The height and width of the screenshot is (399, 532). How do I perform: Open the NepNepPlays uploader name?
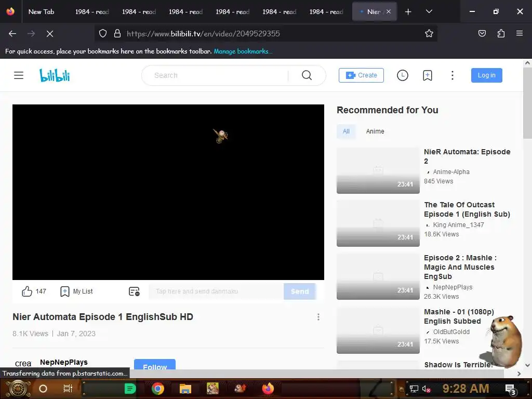click(64, 362)
